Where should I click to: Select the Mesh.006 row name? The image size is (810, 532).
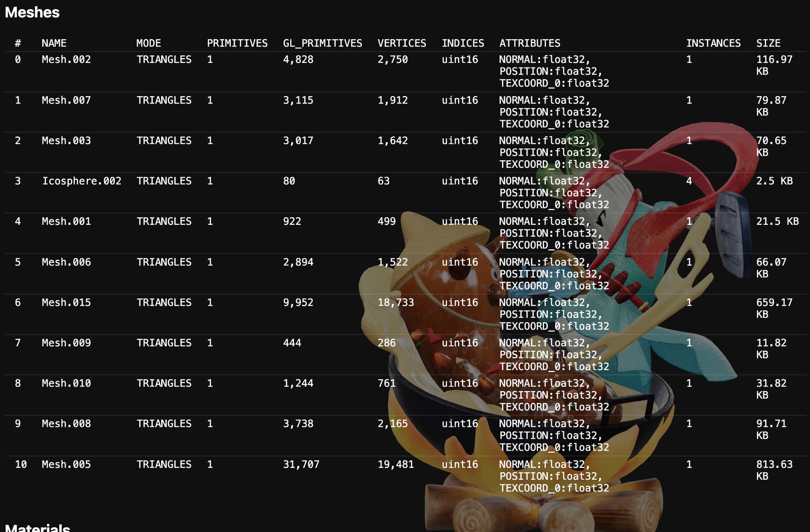click(x=66, y=262)
